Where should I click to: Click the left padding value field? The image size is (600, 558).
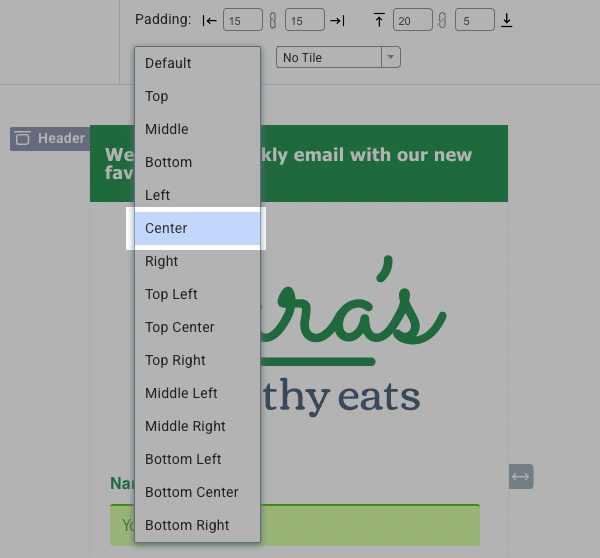(242, 20)
